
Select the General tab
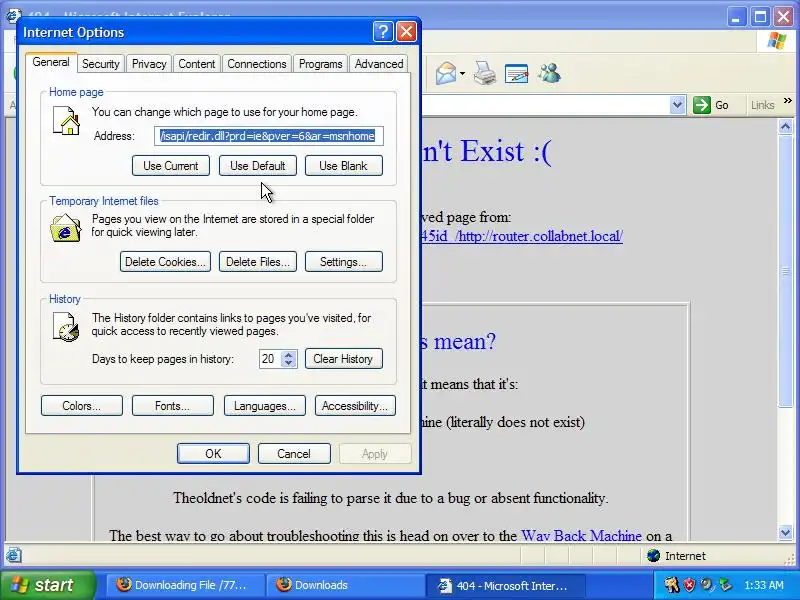[x=51, y=62]
